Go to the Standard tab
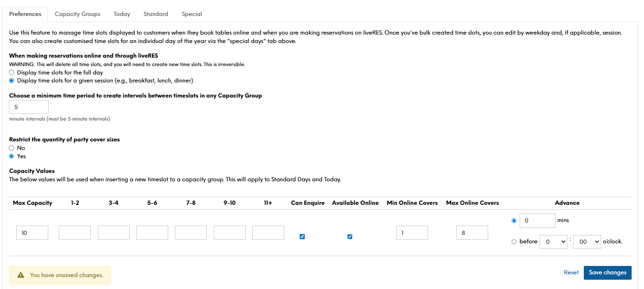The image size is (644, 289). click(156, 14)
